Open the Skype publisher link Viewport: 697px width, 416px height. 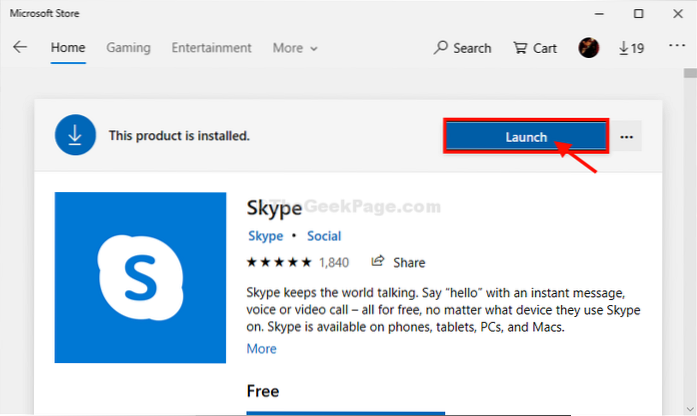click(x=263, y=237)
